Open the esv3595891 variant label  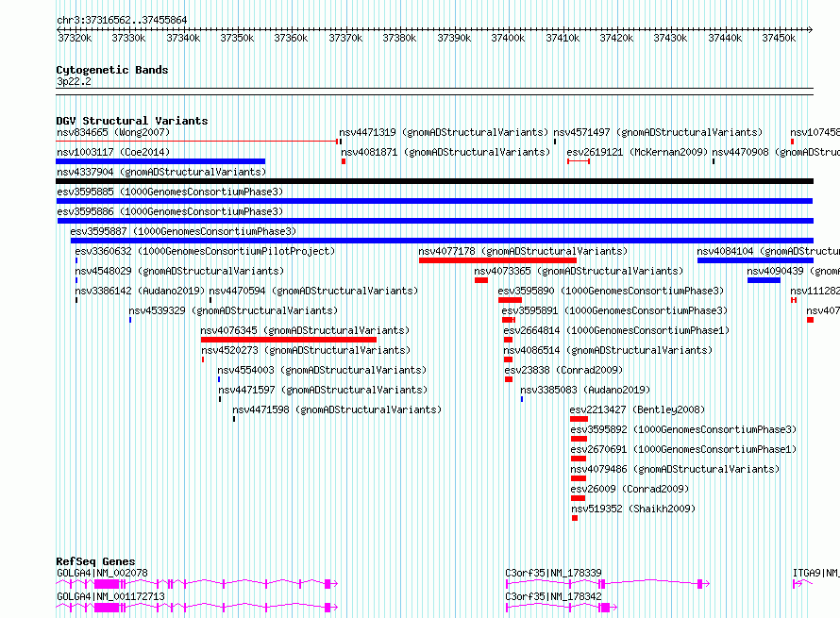pyautogui.click(x=614, y=310)
